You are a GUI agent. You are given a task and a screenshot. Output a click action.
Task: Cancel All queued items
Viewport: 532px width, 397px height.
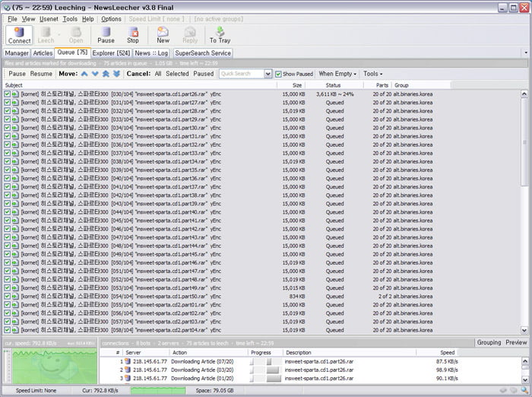(x=158, y=74)
